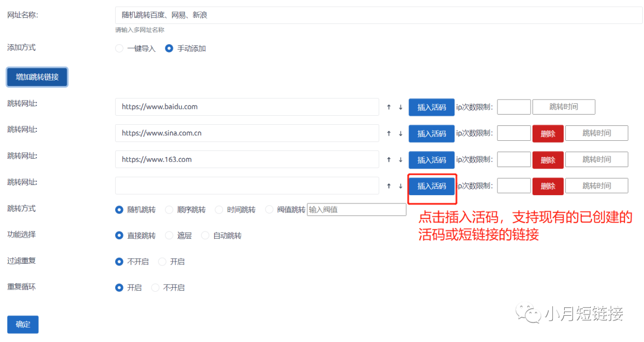Select the 一键导入 radio option
The width and height of the screenshot is (644, 342).
coord(119,49)
